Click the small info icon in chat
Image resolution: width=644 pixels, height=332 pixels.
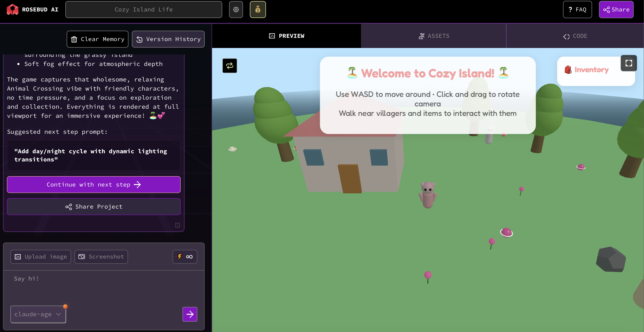[x=178, y=225]
